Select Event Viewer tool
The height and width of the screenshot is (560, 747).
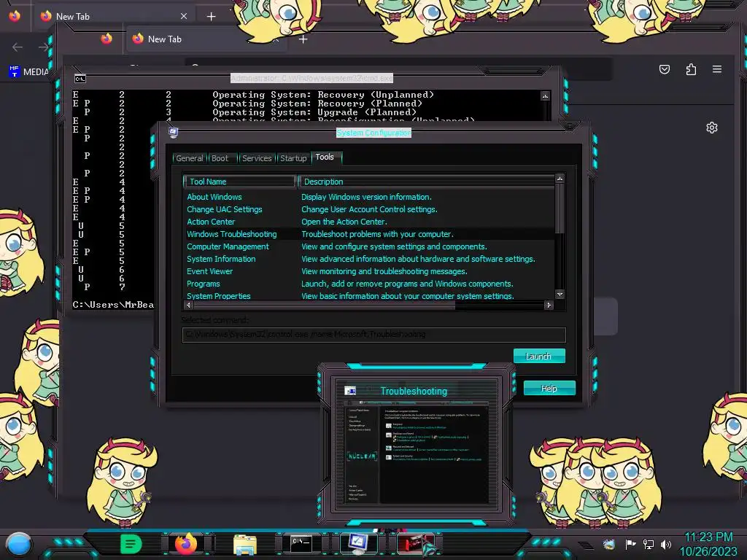click(209, 271)
